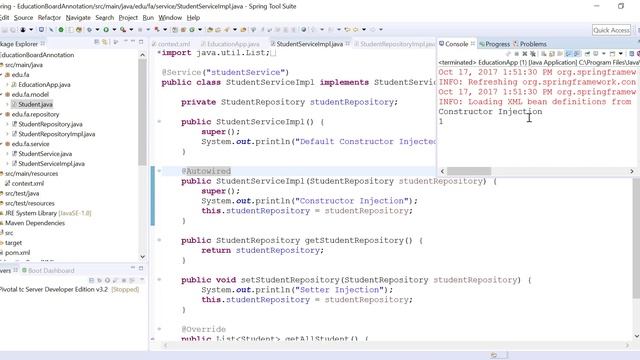Select StudentService.java in the tree
The height and width of the screenshot is (360, 640).
pos(42,154)
